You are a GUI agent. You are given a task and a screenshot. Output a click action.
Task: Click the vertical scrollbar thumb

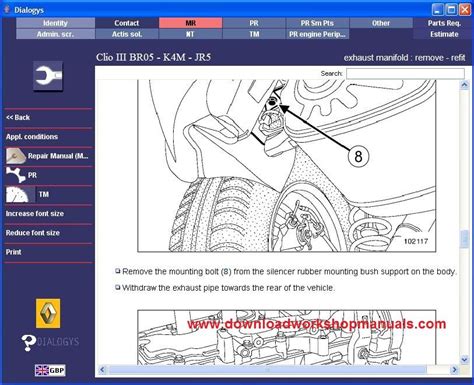(x=464, y=239)
